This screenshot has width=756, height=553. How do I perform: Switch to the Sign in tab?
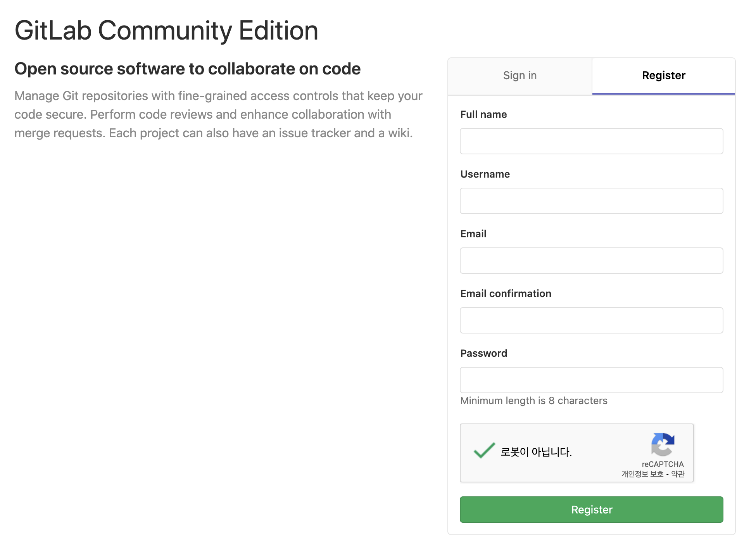click(520, 76)
